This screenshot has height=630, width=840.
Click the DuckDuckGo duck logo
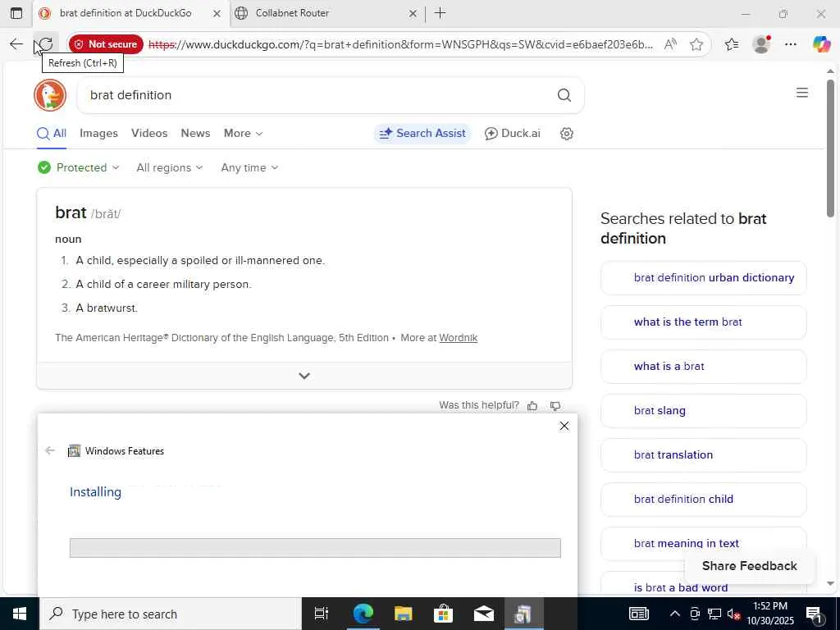tap(50, 95)
